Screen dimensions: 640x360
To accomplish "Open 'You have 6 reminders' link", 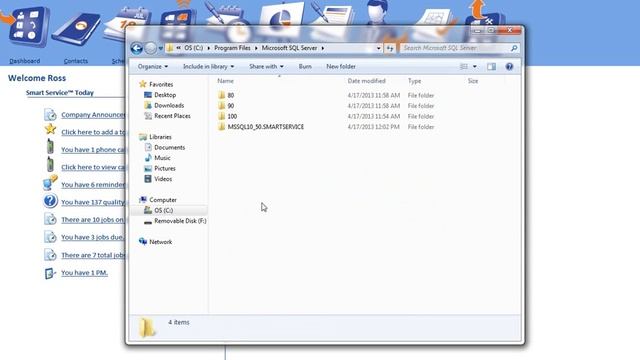I will (93, 184).
